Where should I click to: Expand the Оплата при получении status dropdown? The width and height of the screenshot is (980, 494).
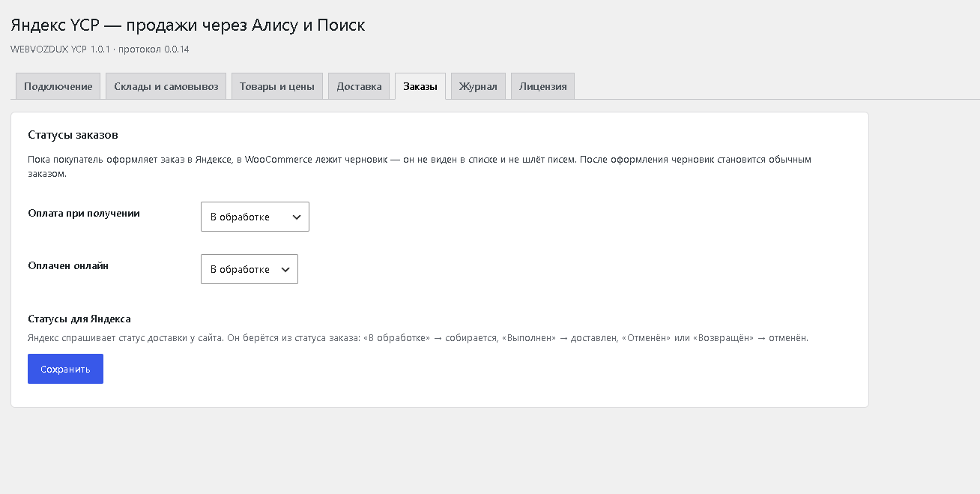tap(255, 217)
